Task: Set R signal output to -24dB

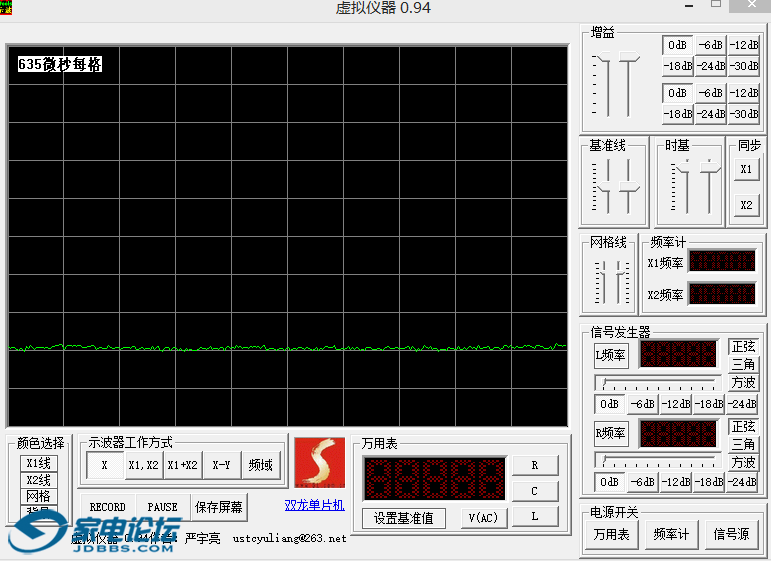Action: (x=742, y=482)
